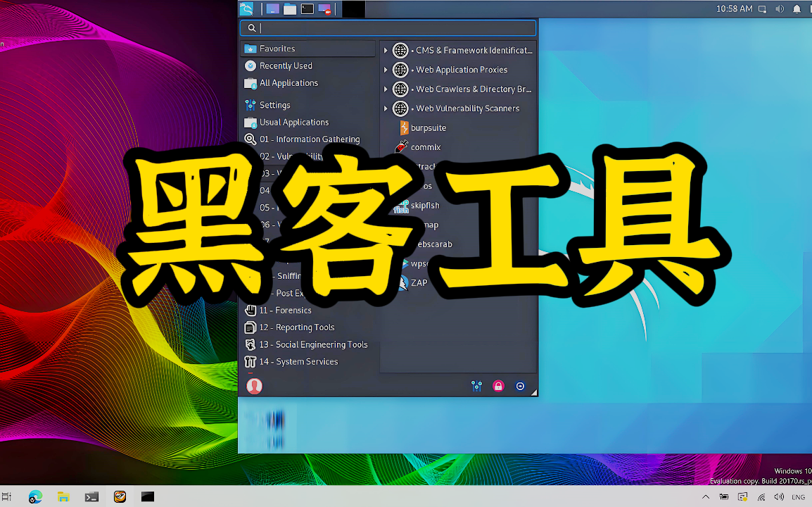Expand the Web Vulnerability Scanners arrow

click(386, 108)
